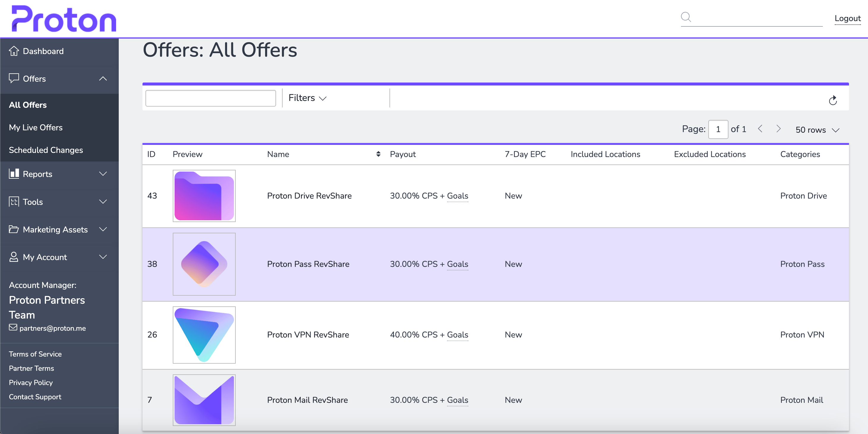Open the Filters dropdown

pos(308,98)
